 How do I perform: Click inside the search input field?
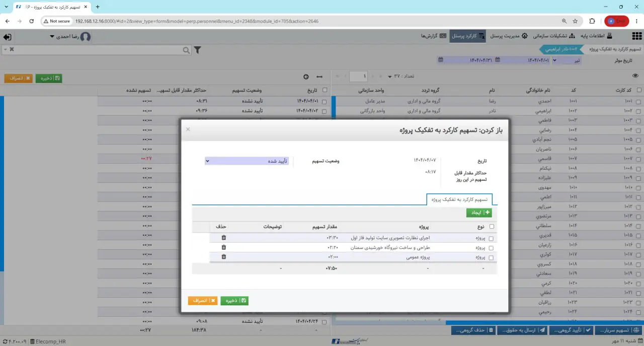pyautogui.click(x=98, y=50)
